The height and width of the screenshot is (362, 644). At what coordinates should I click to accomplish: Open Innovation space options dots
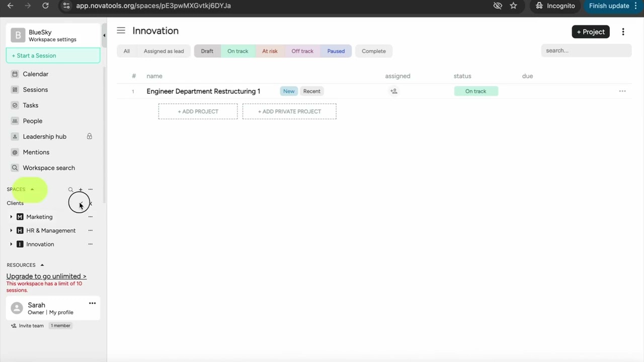(x=91, y=244)
